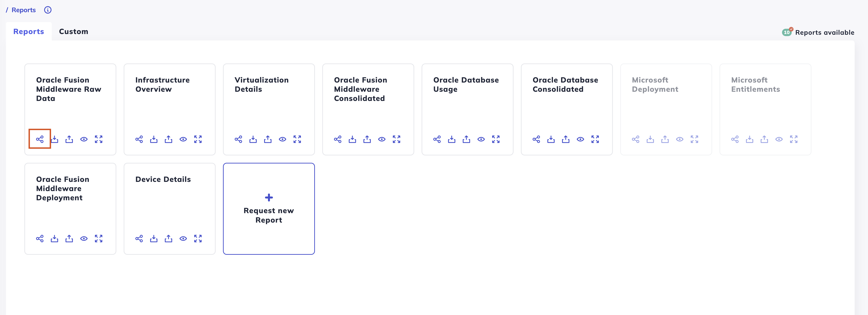Image resolution: width=868 pixels, height=315 pixels.
Task: View Oracle Database Usage via eye icon
Action: pos(481,139)
